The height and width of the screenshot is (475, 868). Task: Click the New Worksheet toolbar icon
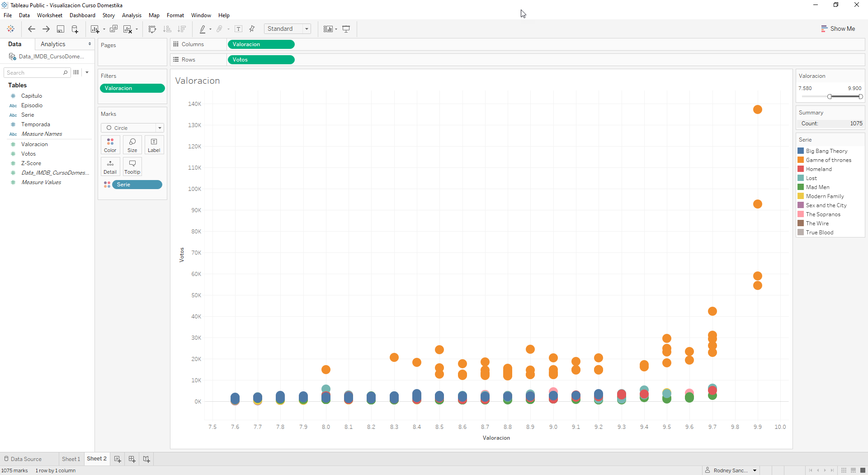[x=94, y=29]
